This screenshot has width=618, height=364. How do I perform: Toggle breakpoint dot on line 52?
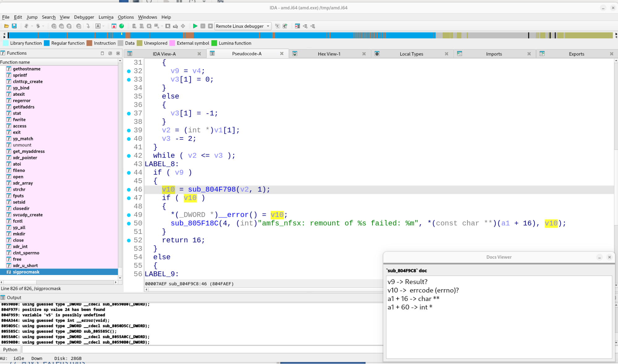pyautogui.click(x=129, y=240)
